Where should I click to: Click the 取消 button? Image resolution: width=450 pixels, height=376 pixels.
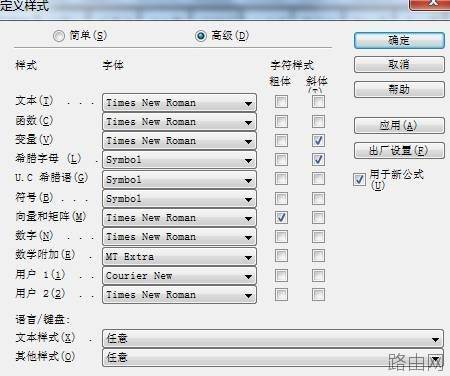click(x=399, y=65)
